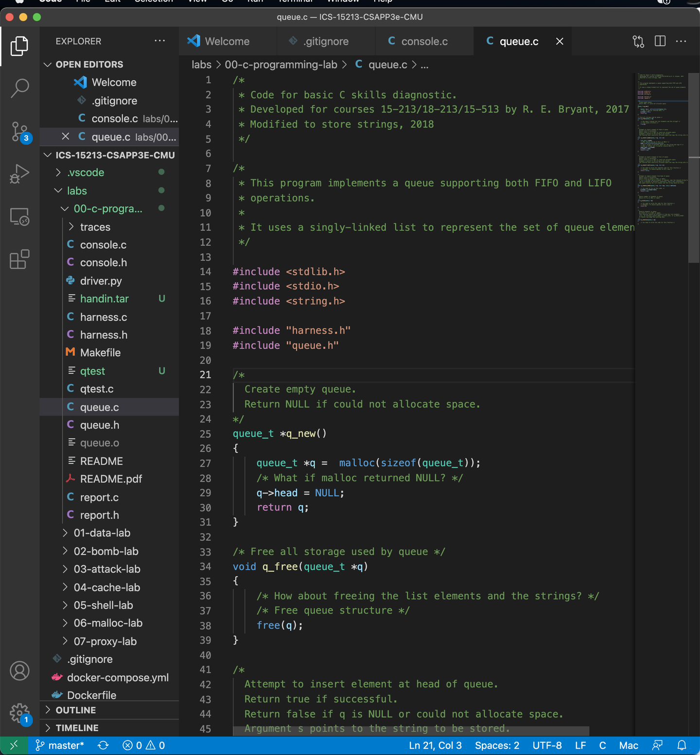Synchronize changes via status bar sync icon
The width and height of the screenshot is (700, 755).
click(x=103, y=745)
